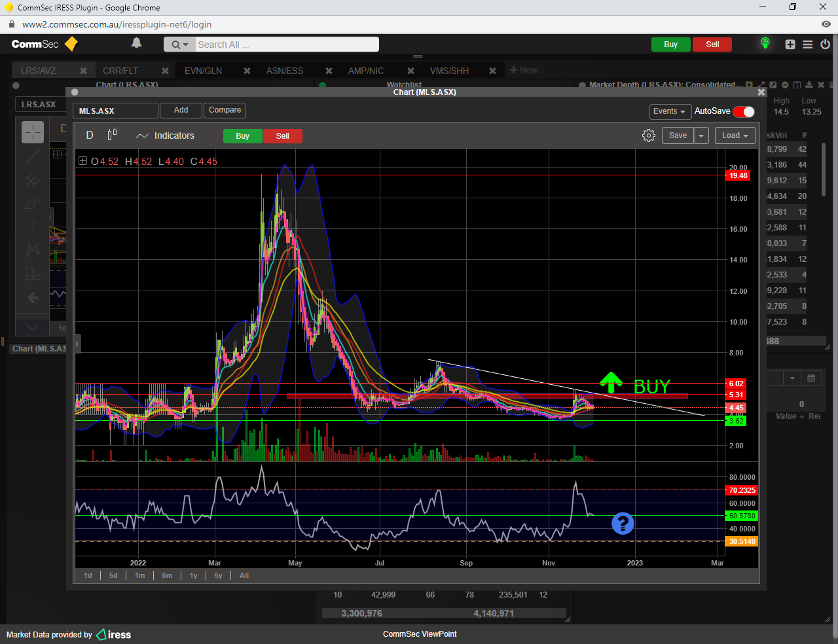Image resolution: width=838 pixels, height=644 pixels.
Task: Open the Events dropdown
Action: pos(669,111)
